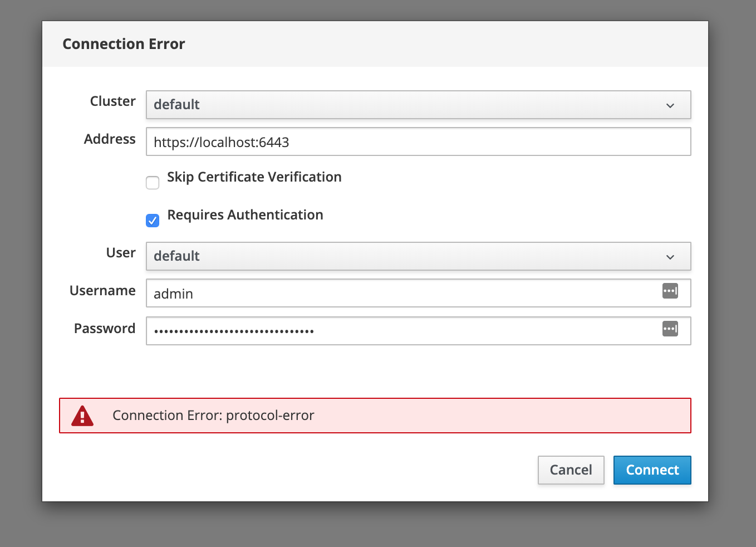Click the Address field containing https://localhost:6443
The image size is (756, 547).
coord(390,141)
